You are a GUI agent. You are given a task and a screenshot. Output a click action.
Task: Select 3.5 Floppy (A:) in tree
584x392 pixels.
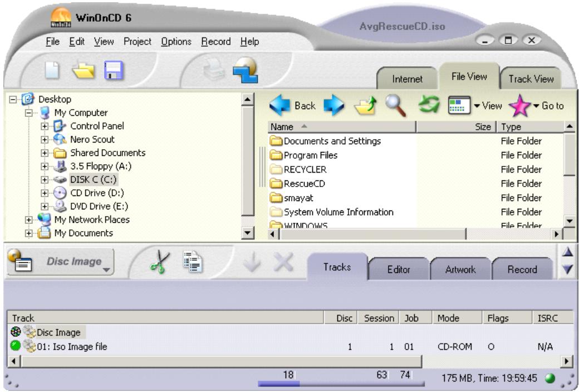point(101,166)
